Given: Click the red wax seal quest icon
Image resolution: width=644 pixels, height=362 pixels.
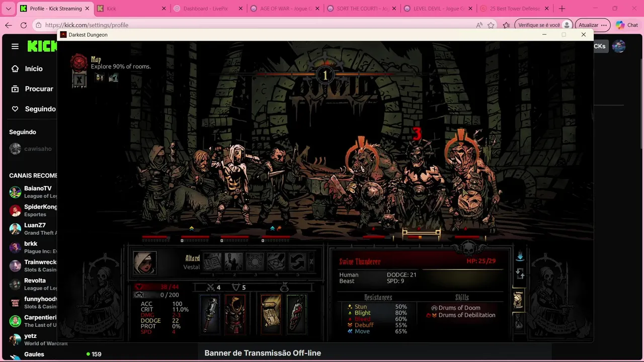Looking at the screenshot, I should 79,62.
